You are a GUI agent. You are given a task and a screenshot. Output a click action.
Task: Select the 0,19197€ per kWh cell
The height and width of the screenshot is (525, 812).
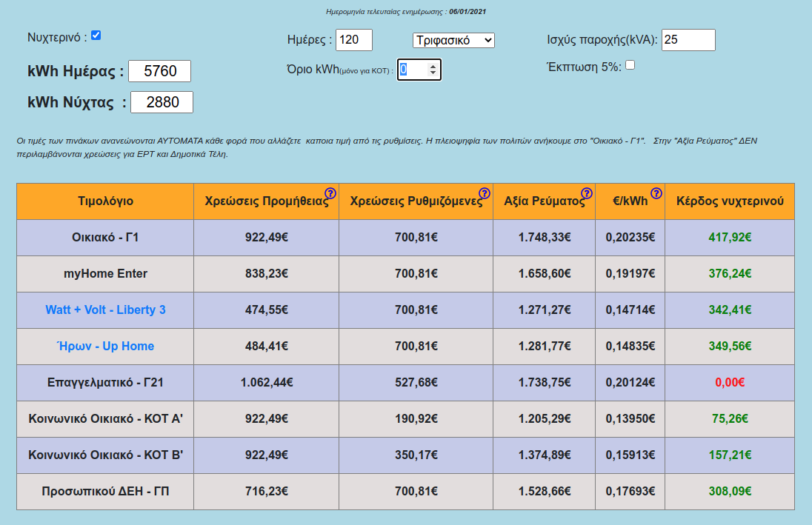pyautogui.click(x=630, y=273)
